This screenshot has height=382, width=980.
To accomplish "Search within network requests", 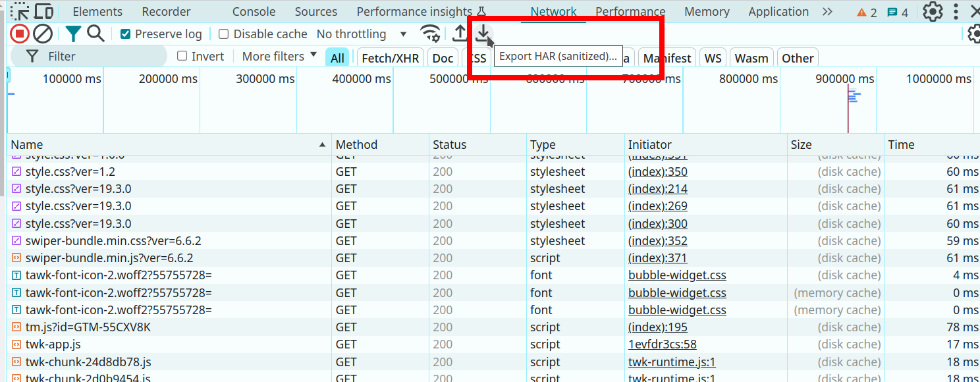I will (x=95, y=34).
